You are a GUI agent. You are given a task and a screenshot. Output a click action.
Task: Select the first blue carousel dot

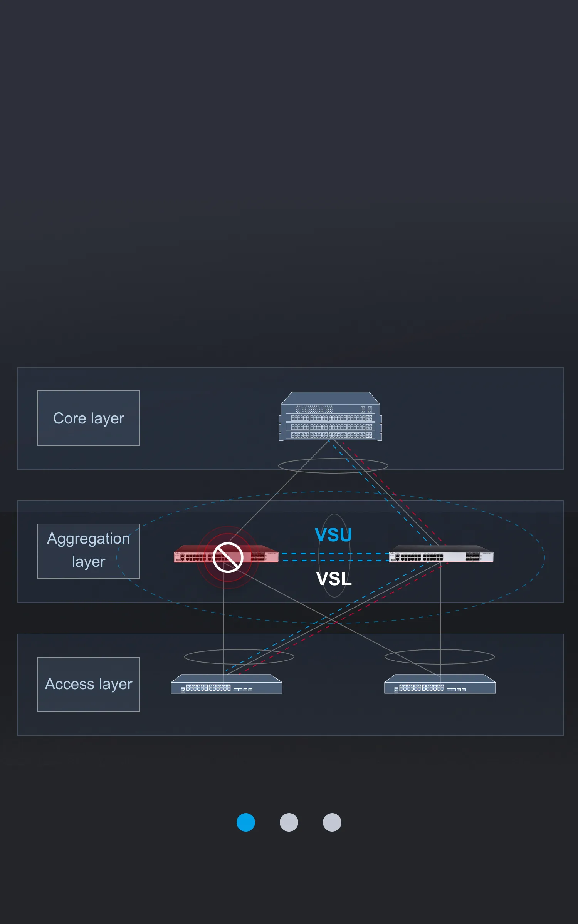[x=246, y=822]
